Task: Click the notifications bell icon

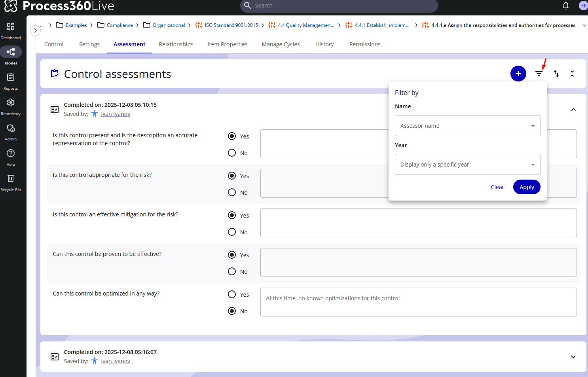Action: pyautogui.click(x=566, y=6)
